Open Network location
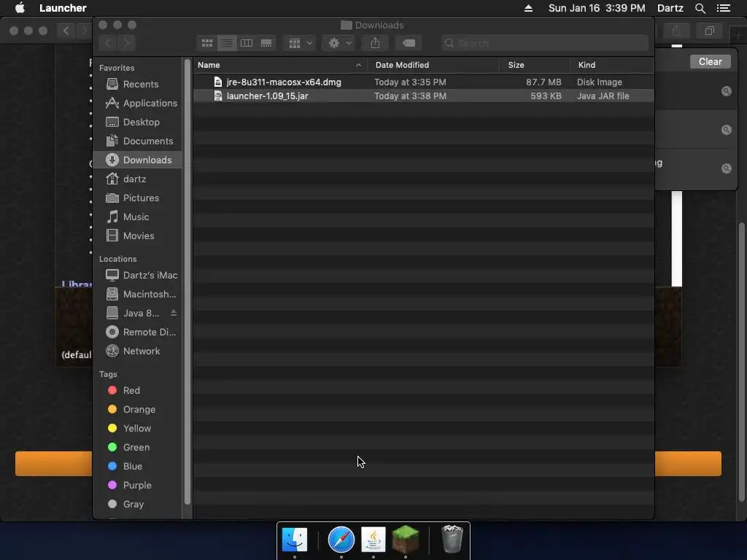Screen dimensions: 747x560 [x=137, y=351]
